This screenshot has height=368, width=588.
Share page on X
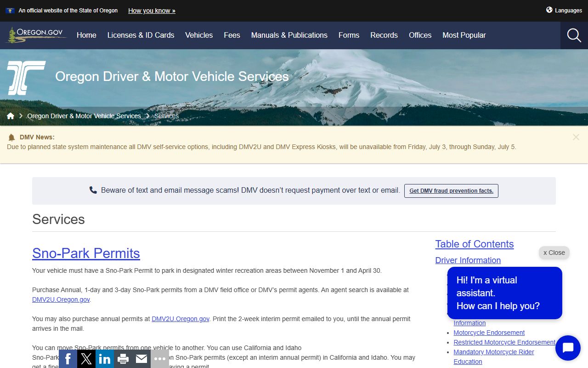(x=86, y=359)
